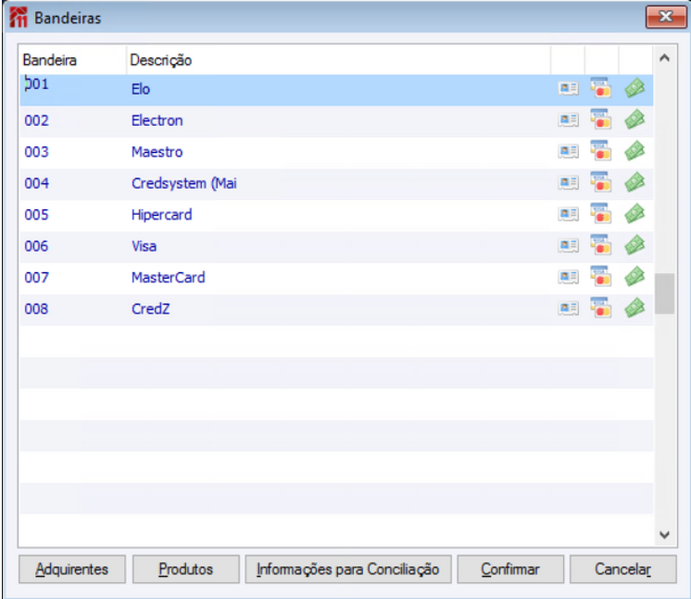The image size is (691, 599).
Task: Click the green money icon in CredZ row
Action: tap(635, 308)
